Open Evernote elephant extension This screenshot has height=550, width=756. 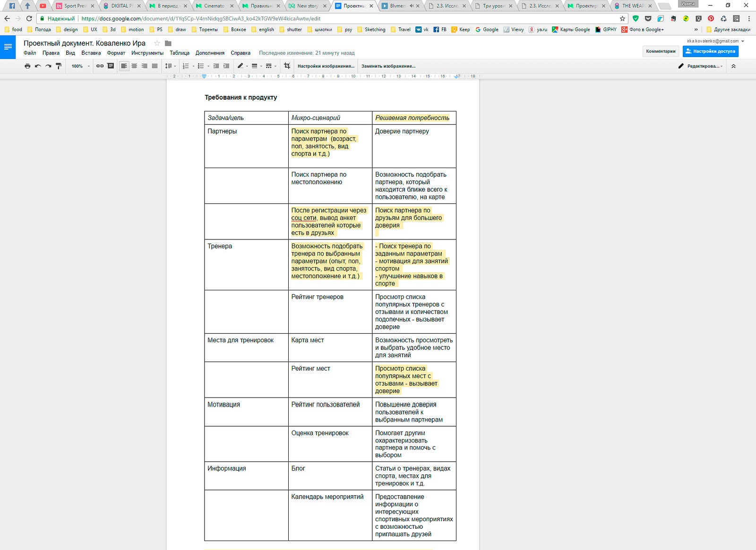pyautogui.click(x=673, y=18)
